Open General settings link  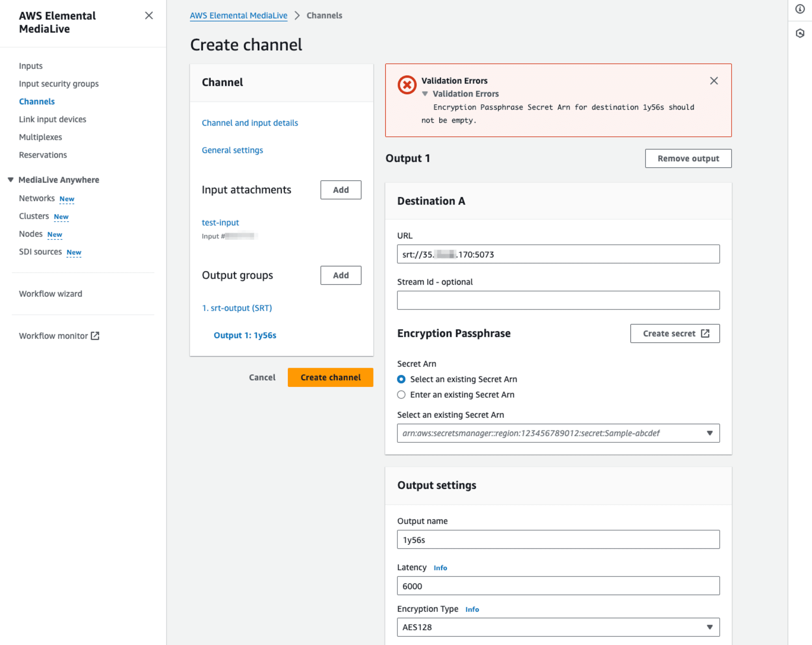pyautogui.click(x=233, y=150)
